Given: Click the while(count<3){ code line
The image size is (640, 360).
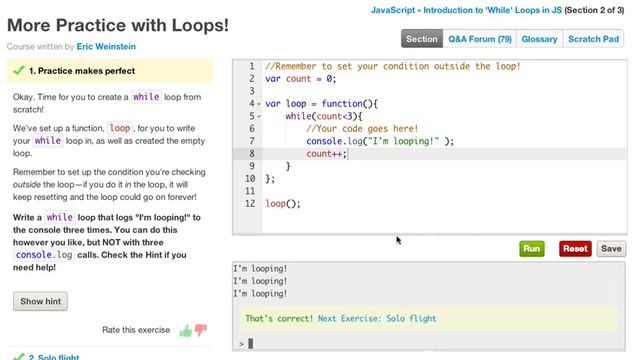Looking at the screenshot, I should (324, 116).
